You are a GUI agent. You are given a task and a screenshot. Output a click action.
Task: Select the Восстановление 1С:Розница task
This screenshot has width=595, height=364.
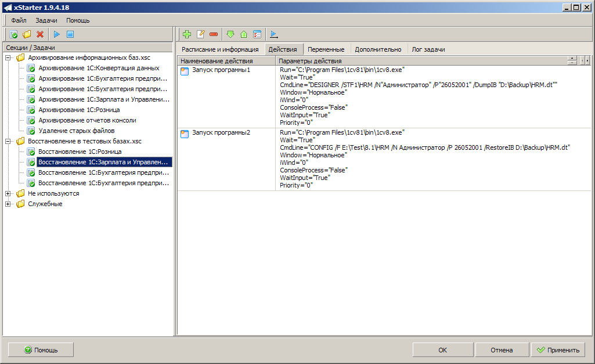(x=80, y=152)
